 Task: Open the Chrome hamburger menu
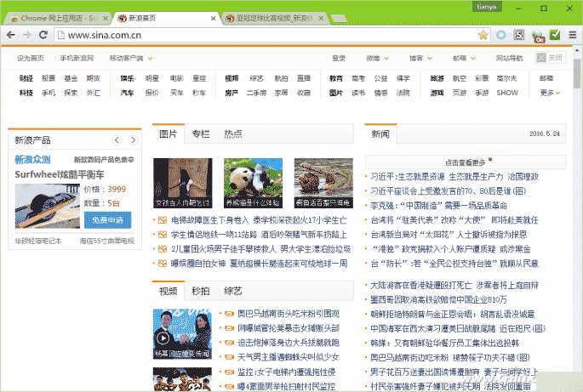[x=573, y=35]
